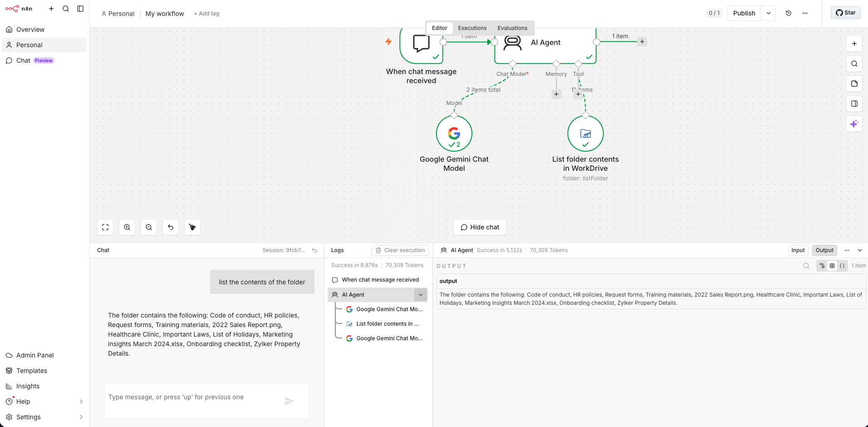Image resolution: width=868 pixels, height=427 pixels.
Task: Reset the chat session
Action: (314, 250)
